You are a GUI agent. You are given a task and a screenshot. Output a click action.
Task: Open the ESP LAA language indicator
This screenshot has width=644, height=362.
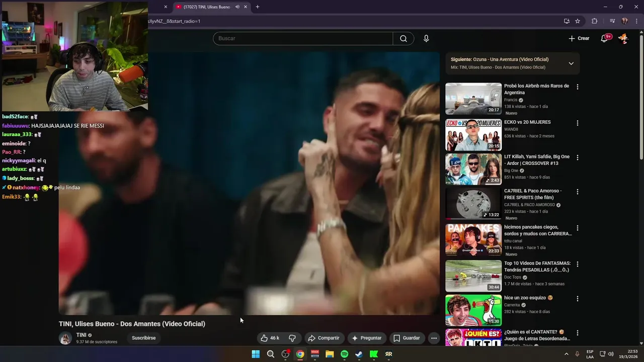point(590,354)
